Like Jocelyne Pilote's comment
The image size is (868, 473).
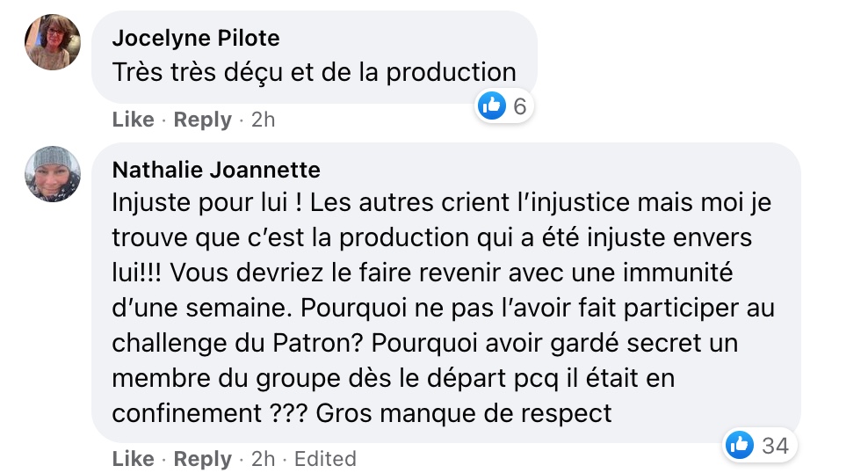pos(133,120)
